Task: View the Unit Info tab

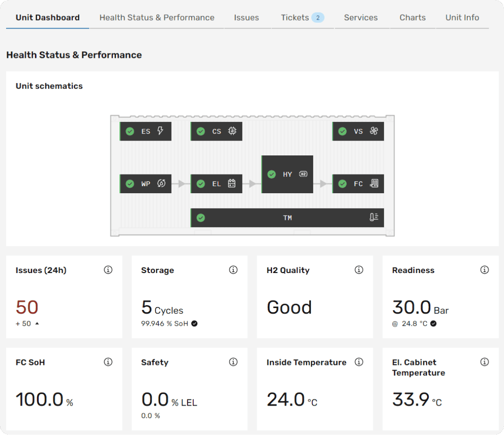Action: coord(462,17)
